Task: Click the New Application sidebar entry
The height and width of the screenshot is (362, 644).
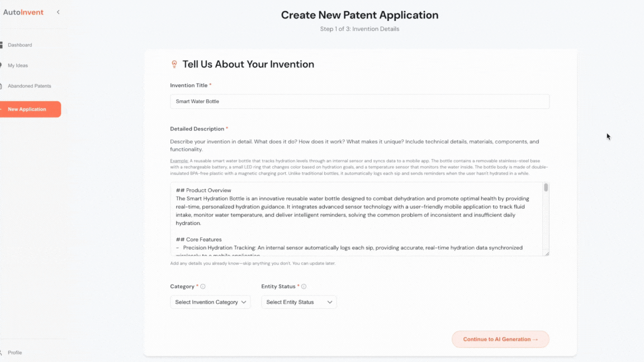Action: point(28,109)
